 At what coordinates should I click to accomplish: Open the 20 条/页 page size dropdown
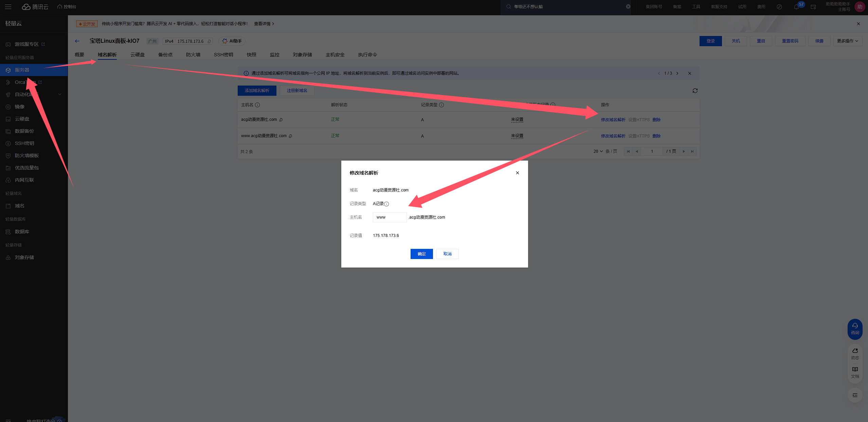click(598, 151)
